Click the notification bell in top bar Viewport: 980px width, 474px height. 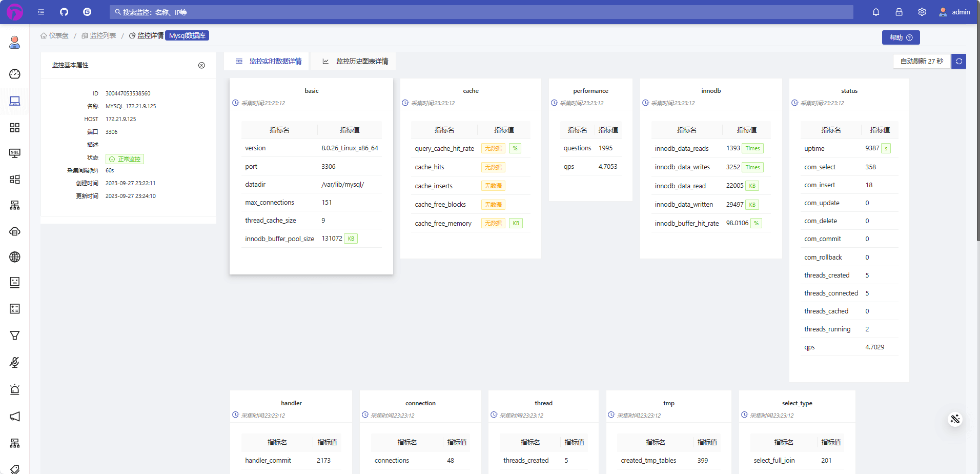(x=876, y=12)
